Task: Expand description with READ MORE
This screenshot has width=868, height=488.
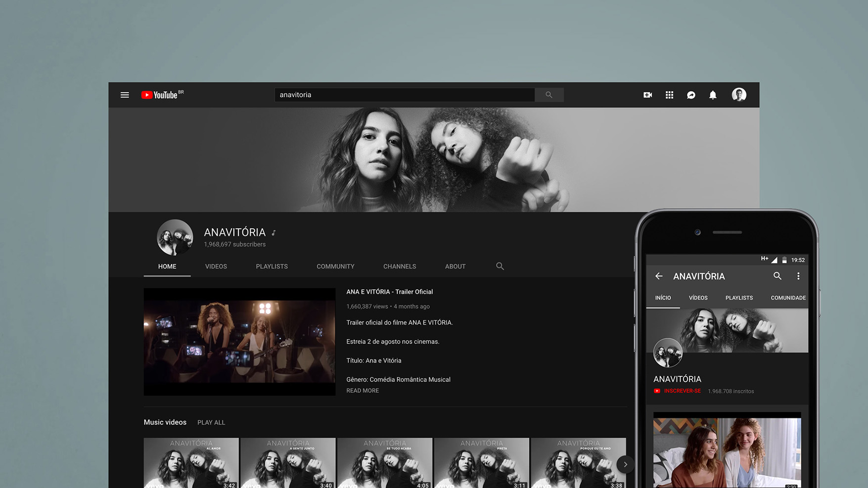Action: 363,391
